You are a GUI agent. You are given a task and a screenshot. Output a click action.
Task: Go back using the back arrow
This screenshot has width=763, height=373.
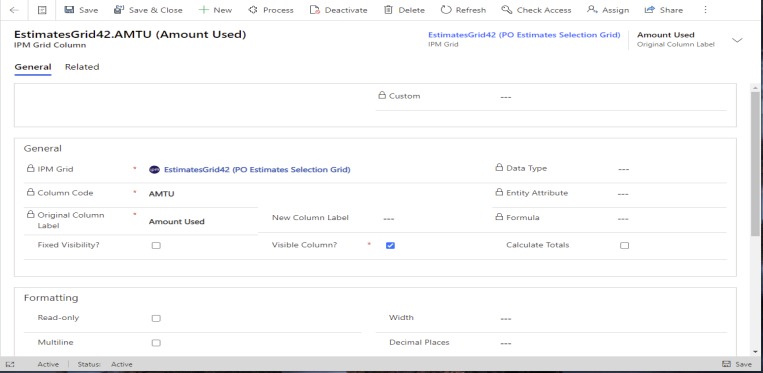pos(14,10)
